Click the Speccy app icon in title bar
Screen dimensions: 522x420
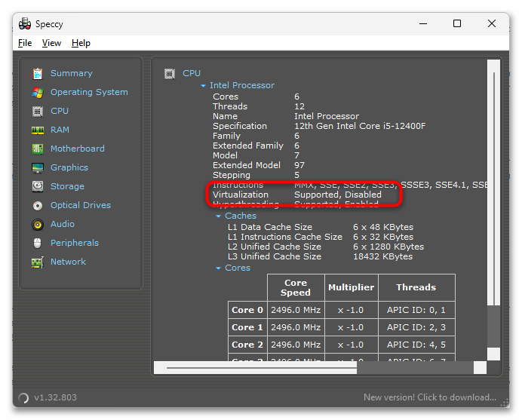(x=25, y=23)
